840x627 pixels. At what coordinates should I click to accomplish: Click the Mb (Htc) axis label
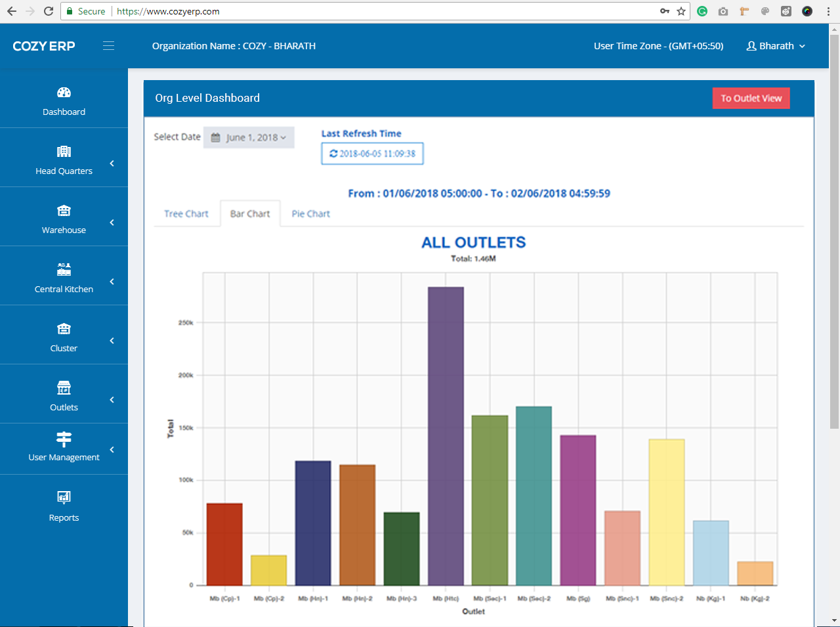(446, 599)
